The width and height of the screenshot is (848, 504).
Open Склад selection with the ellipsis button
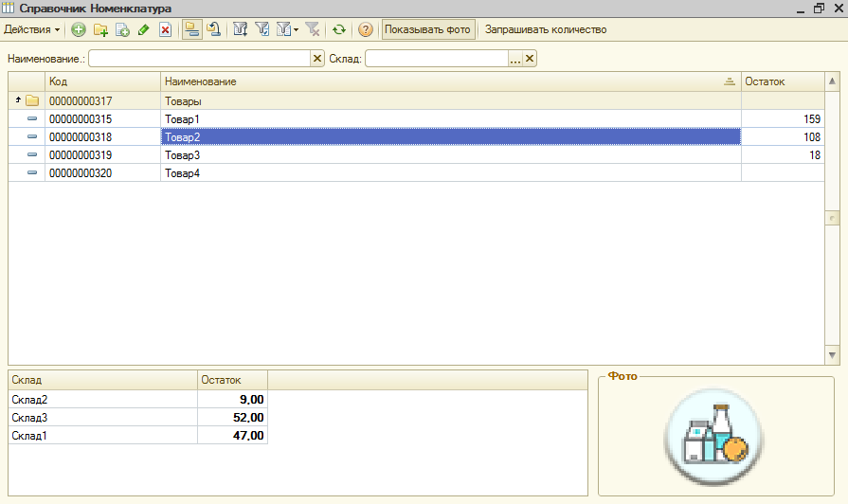click(515, 59)
